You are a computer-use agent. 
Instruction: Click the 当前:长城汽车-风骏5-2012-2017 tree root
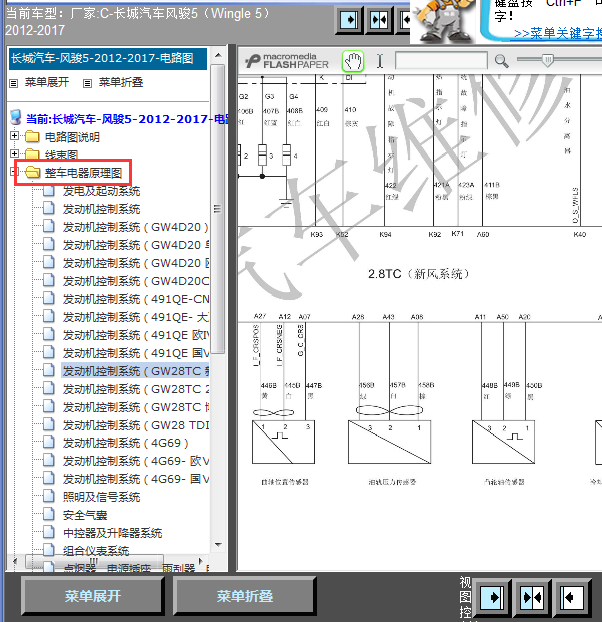click(127, 119)
